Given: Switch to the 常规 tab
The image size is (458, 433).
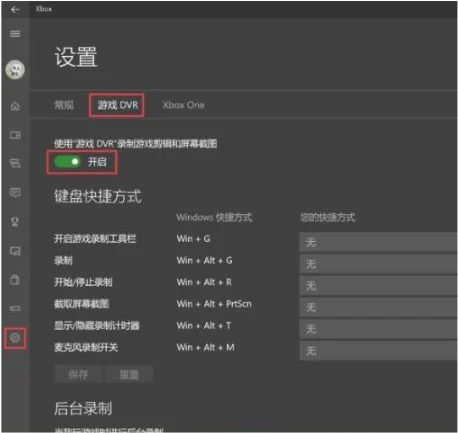Looking at the screenshot, I should point(64,105).
